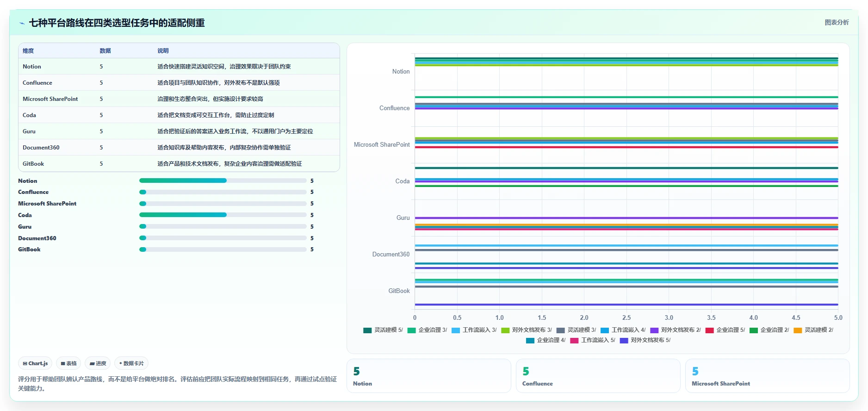Toggle legend swatch 灵活建模 5/

coord(367,330)
